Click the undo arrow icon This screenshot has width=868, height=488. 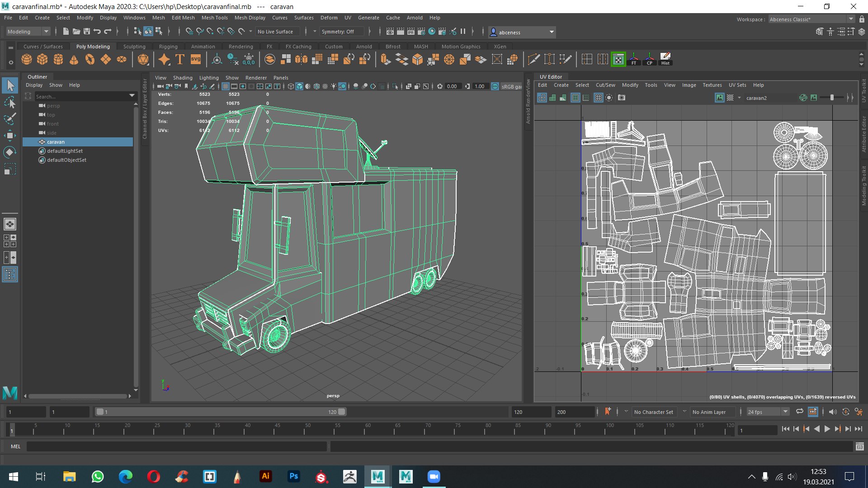[97, 32]
